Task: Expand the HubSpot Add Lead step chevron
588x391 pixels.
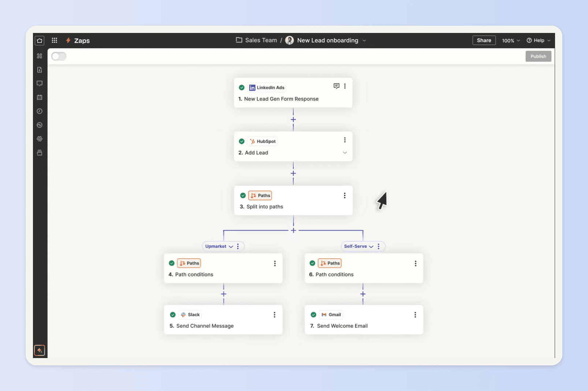Action: point(345,153)
